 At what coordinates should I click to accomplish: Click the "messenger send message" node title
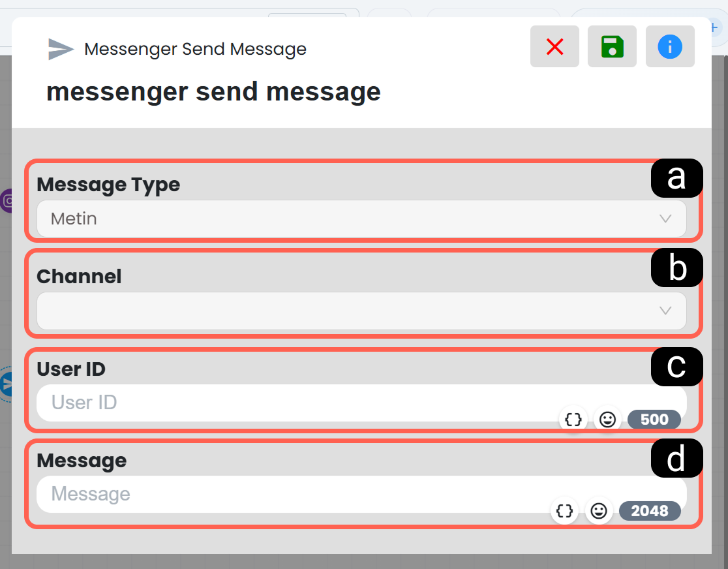[213, 91]
